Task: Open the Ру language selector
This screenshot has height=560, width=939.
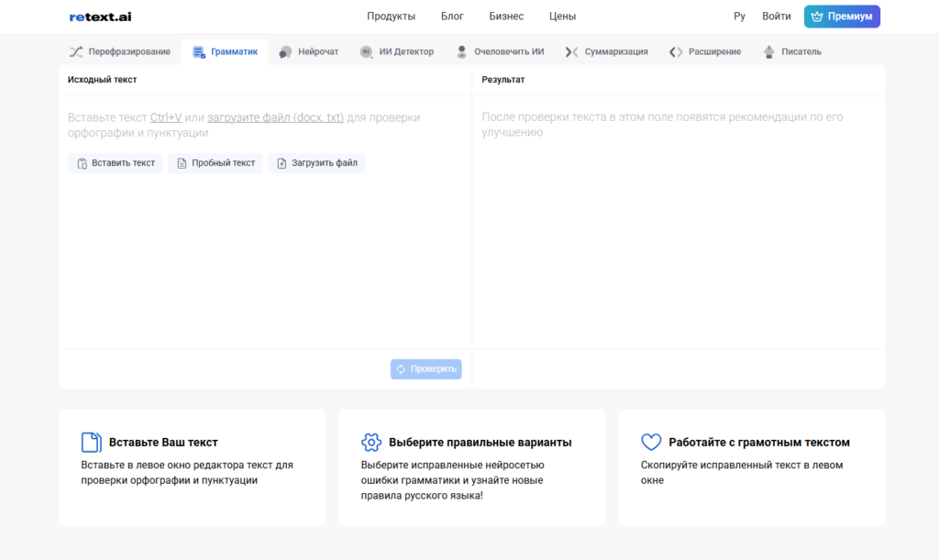Action: click(739, 16)
